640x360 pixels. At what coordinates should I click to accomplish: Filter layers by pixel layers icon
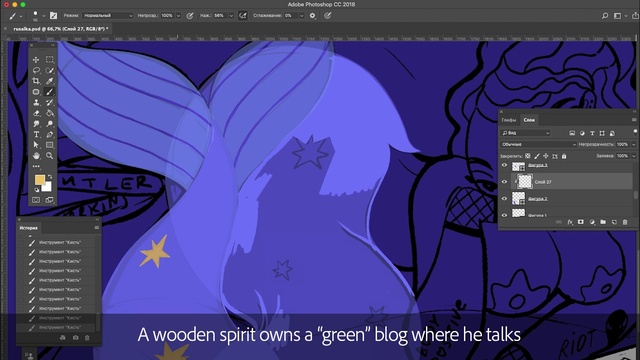572,133
